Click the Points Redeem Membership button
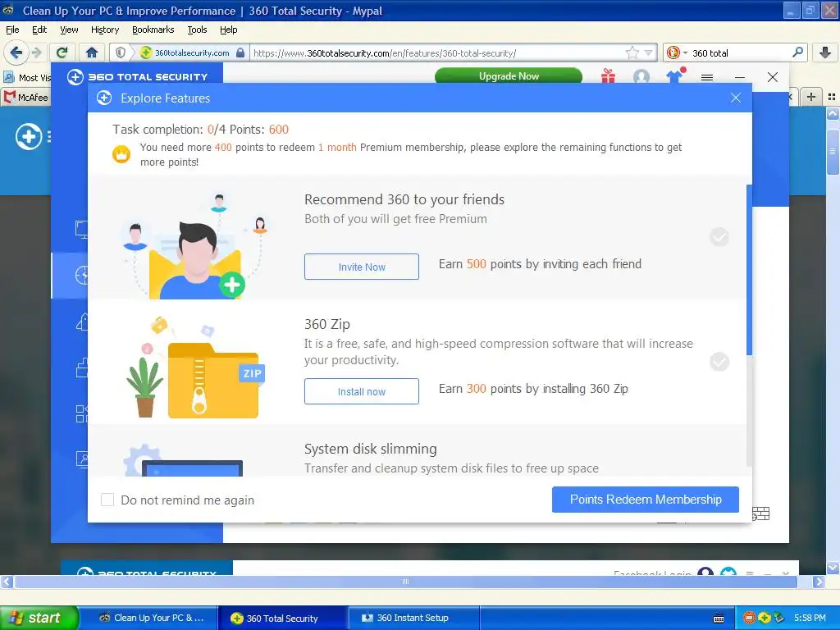Screen dimensions: 840x630 (646, 500)
